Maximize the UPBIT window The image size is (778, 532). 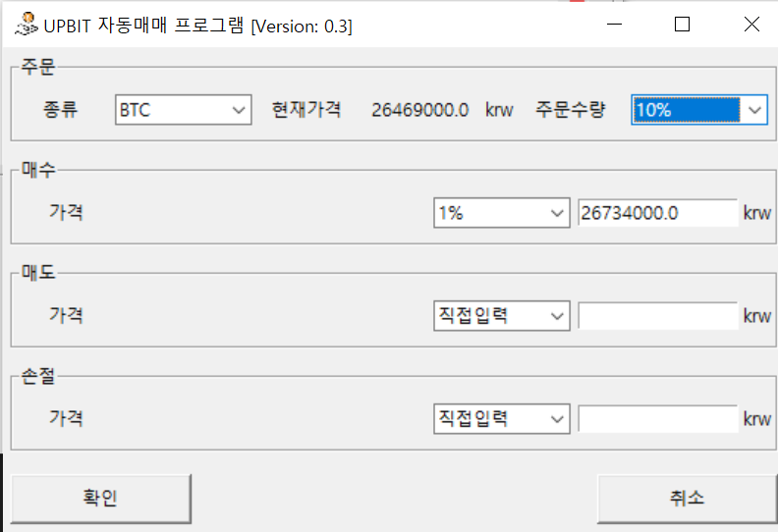click(683, 24)
